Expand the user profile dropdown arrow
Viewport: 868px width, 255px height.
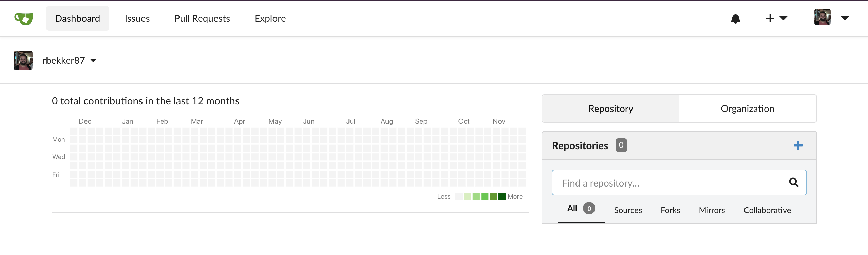pos(845,18)
